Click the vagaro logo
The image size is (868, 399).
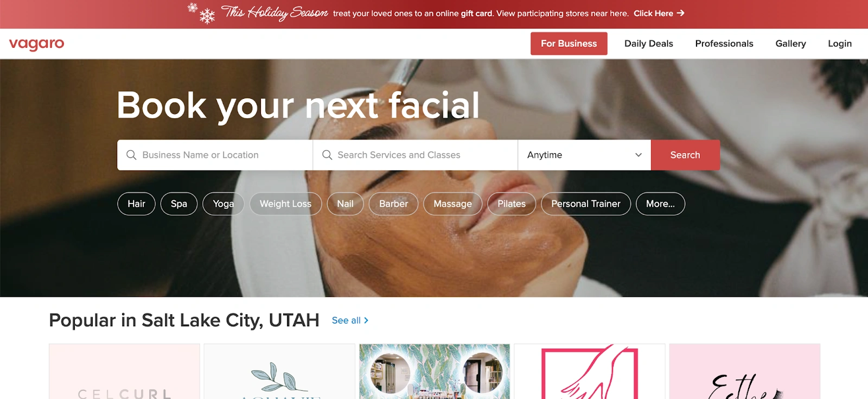[x=36, y=44]
